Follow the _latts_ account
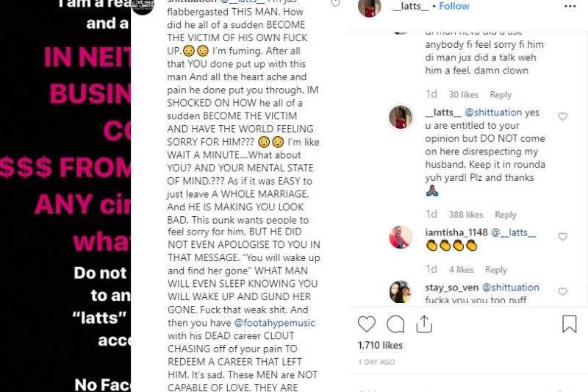Viewport: 588px width, 392px height. pos(453,6)
